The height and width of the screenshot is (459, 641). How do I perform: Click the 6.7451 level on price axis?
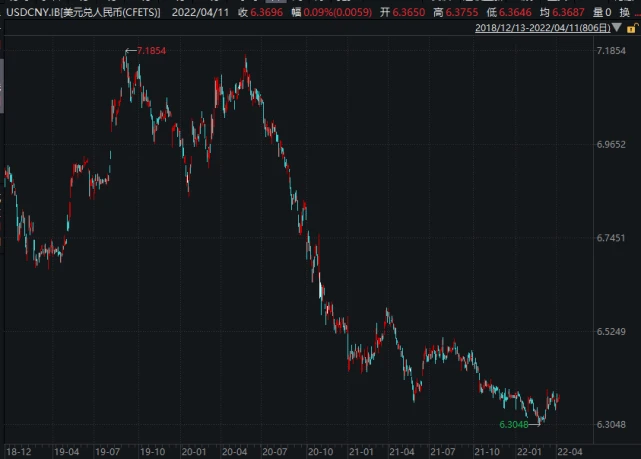click(x=611, y=238)
